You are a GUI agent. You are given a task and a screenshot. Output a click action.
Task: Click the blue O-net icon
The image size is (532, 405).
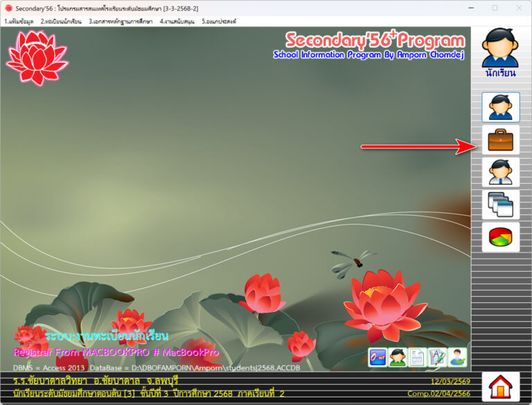click(x=378, y=357)
